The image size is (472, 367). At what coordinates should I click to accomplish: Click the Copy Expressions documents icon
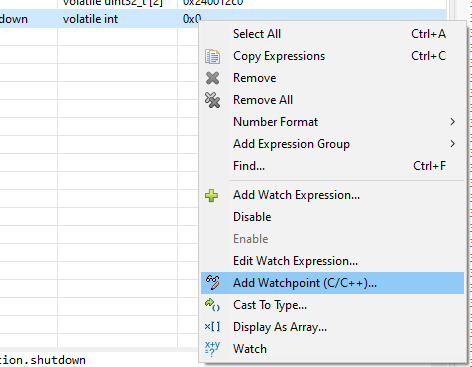coord(212,56)
